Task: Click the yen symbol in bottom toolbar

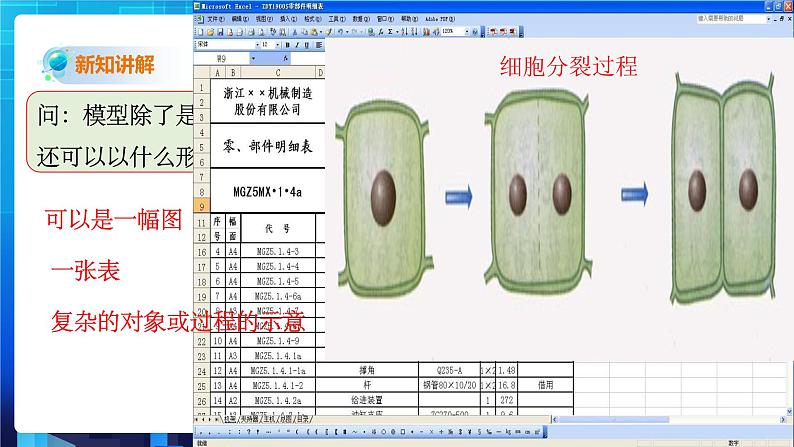Action: click(470, 432)
